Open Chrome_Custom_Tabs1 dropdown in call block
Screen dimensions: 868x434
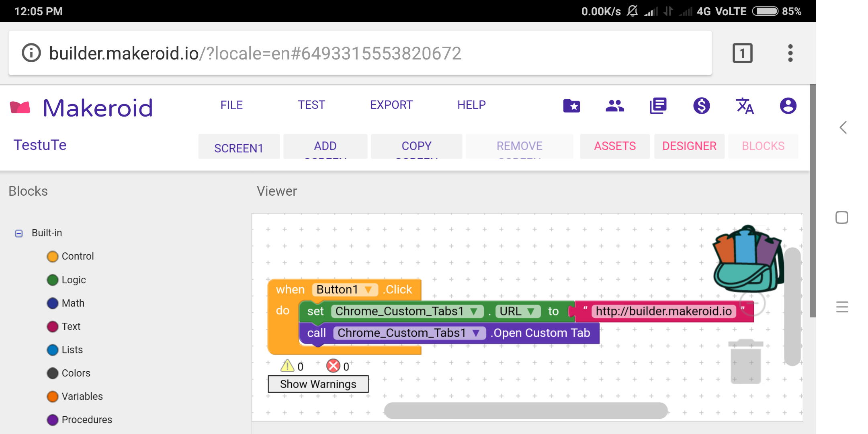point(476,333)
